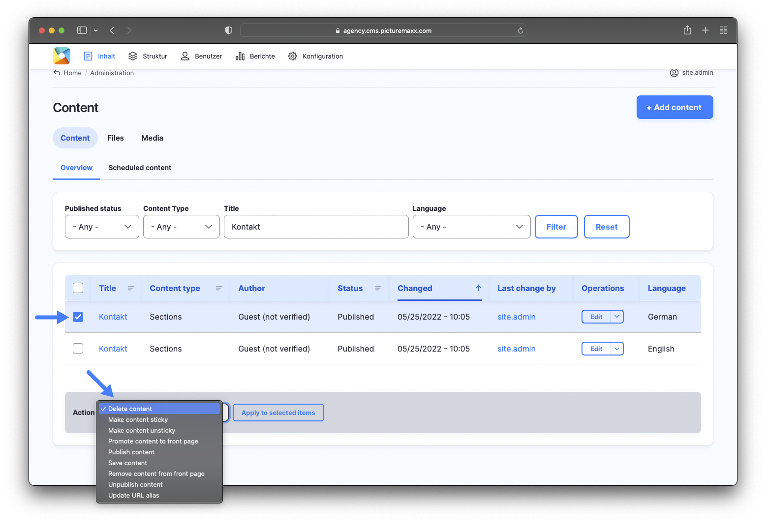Expand Edit dropdown arrow for German row

(617, 317)
